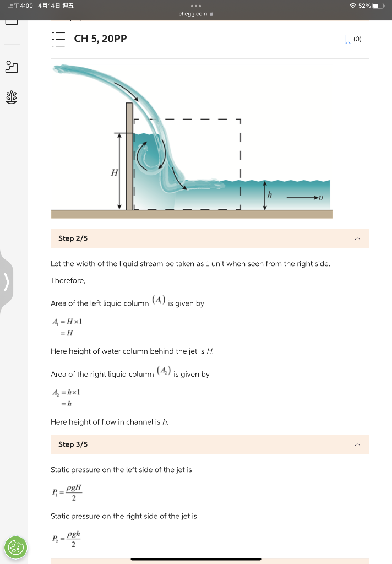Viewport: 392px width, 564px height.
Task: Tap the ellipsis above the address bar
Action: coord(196,7)
